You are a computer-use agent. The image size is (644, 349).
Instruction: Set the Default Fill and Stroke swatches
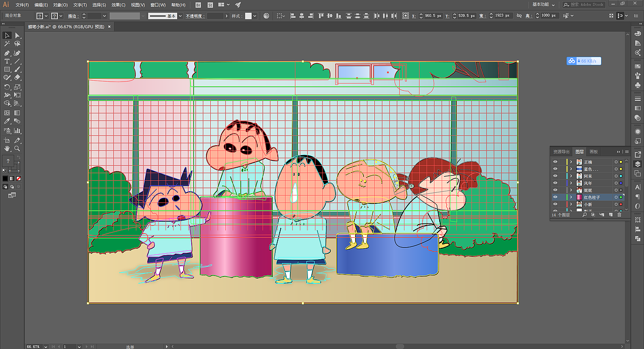pos(5,170)
